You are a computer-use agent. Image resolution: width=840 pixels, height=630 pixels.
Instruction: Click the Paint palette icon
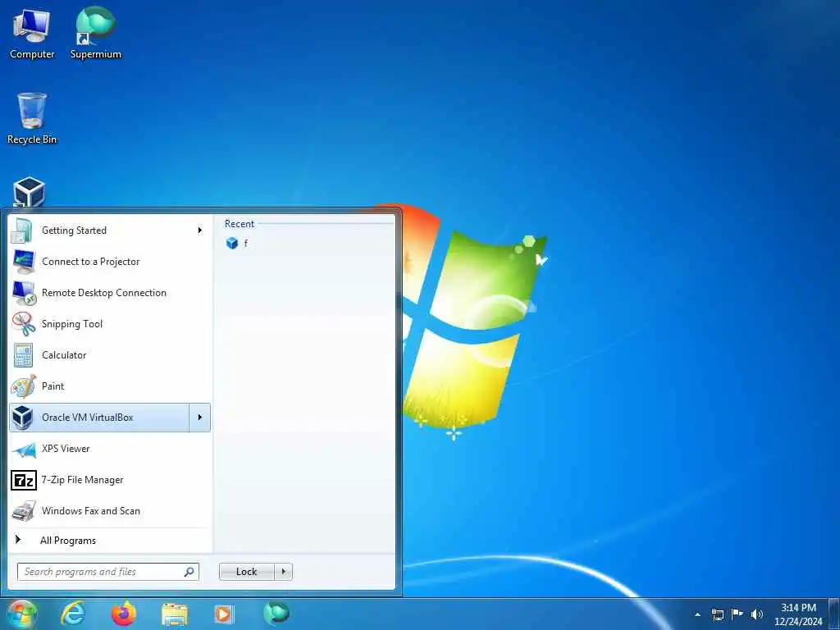click(24, 386)
